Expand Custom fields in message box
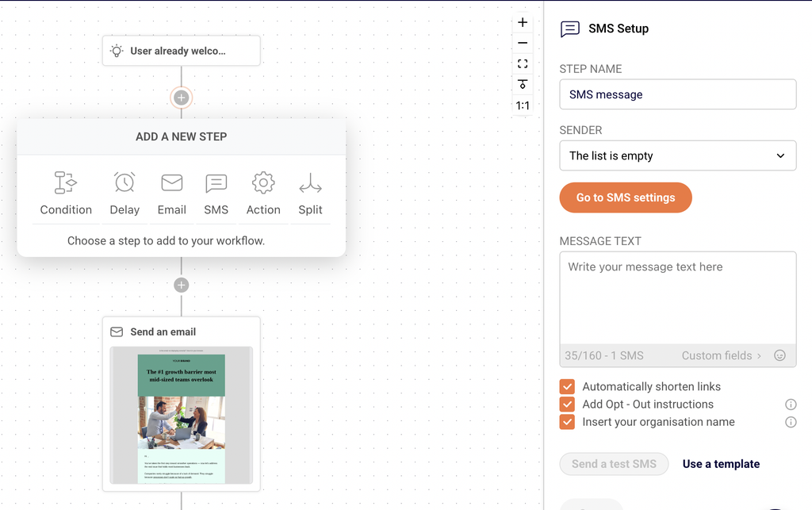This screenshot has width=812, height=510. (x=722, y=355)
